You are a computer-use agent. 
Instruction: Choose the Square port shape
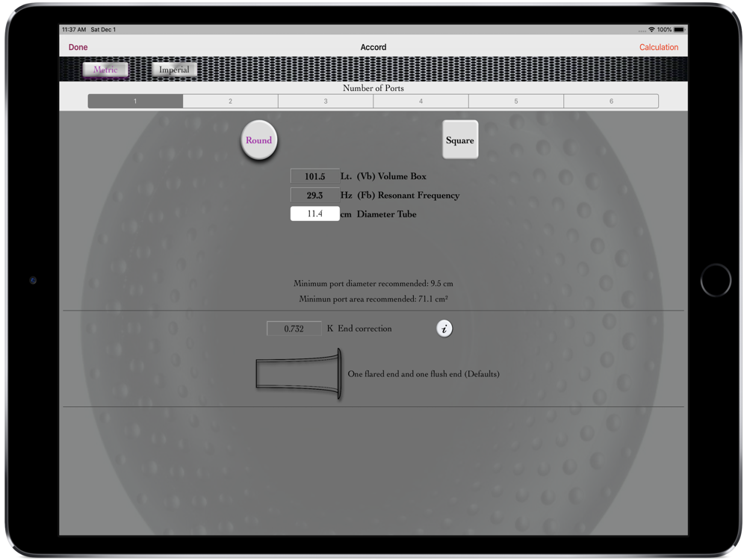coord(459,140)
